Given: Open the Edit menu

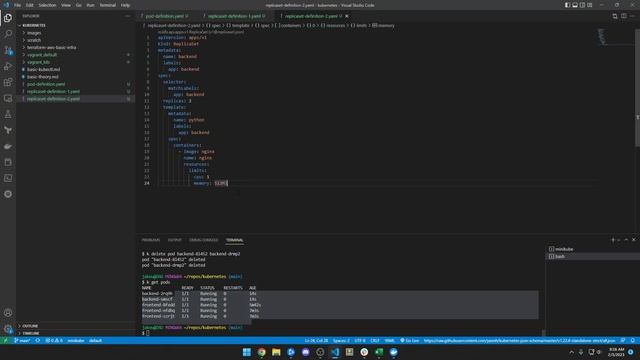Looking at the screenshot, I should point(29,5).
